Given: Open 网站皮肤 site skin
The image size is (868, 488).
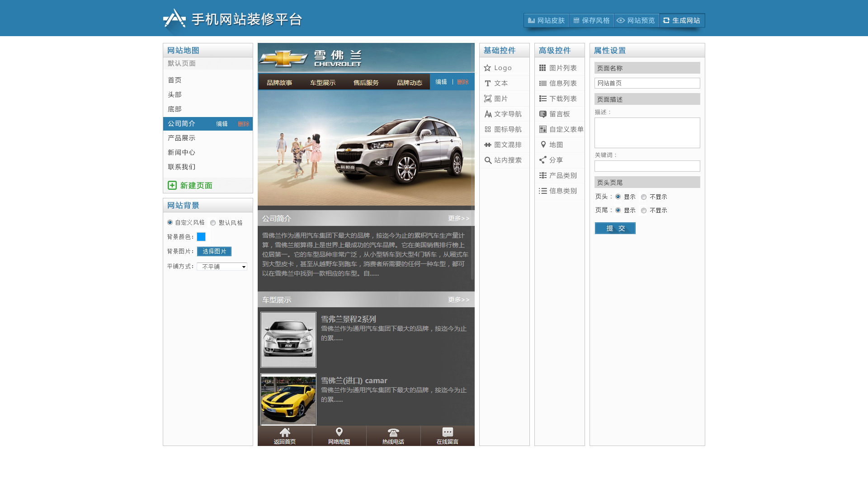Looking at the screenshot, I should click(546, 20).
